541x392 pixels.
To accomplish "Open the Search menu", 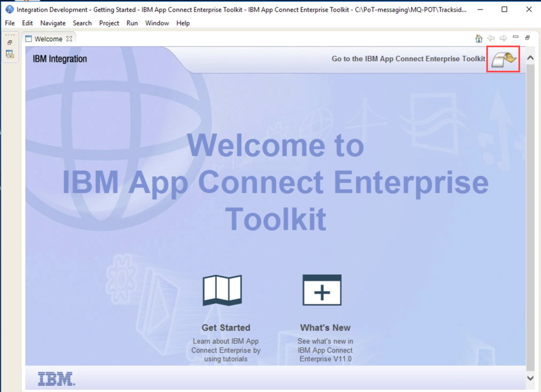I will [x=82, y=23].
